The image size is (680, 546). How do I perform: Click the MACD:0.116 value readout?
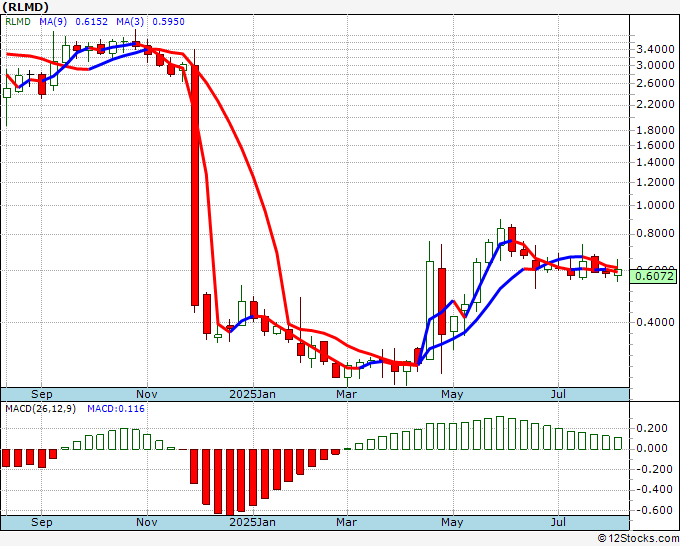click(x=116, y=409)
